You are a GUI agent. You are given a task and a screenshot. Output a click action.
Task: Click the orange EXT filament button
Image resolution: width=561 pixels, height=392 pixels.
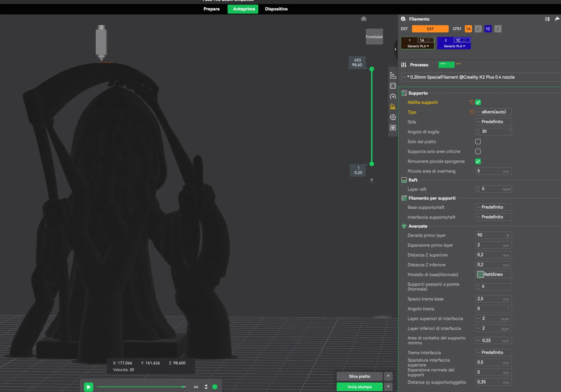point(430,29)
